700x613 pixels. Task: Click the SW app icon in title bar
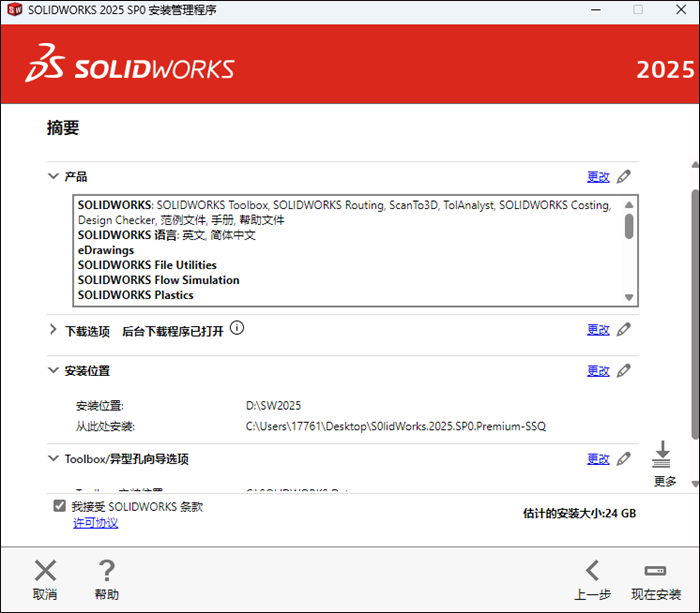point(15,9)
